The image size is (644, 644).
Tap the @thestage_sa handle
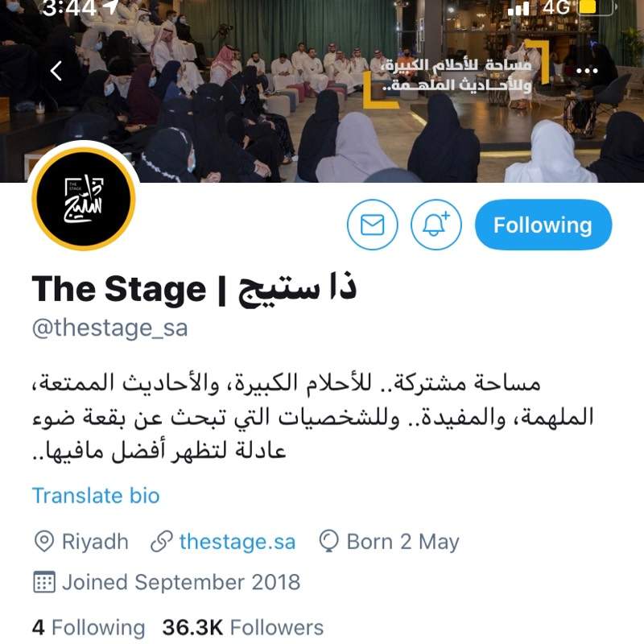point(110,328)
